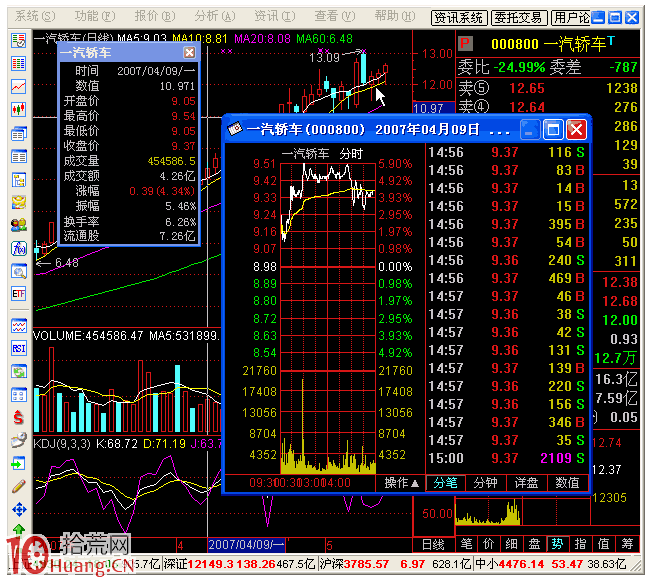
Task: Click the satellite dish data receive icon
Action: pyautogui.click(x=19, y=441)
